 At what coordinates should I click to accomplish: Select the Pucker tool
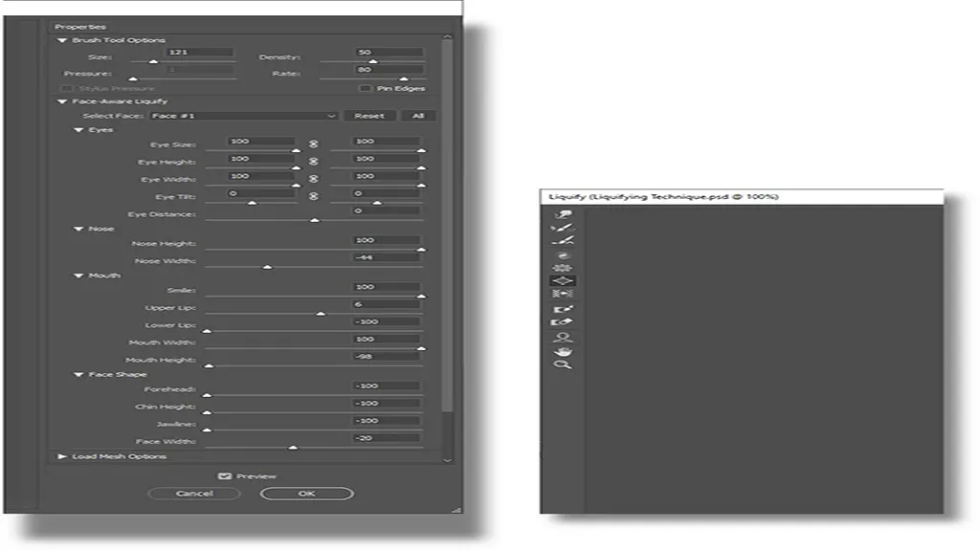[563, 268]
